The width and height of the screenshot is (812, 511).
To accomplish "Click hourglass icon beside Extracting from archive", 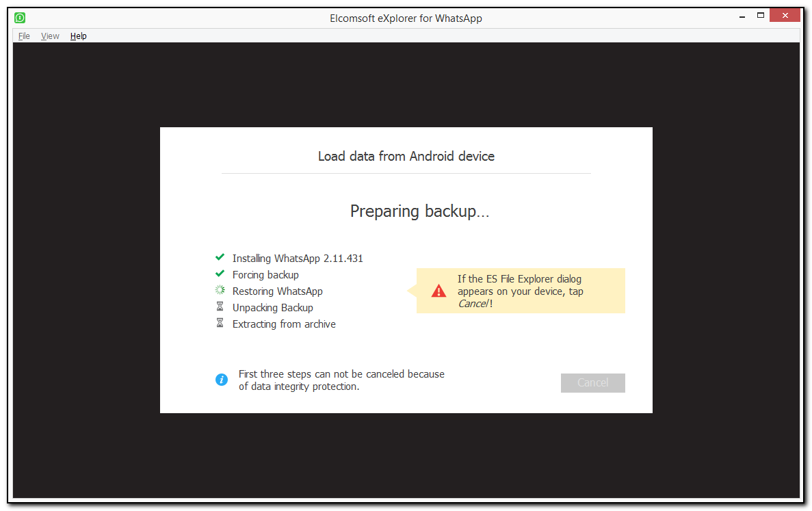I will [x=220, y=324].
